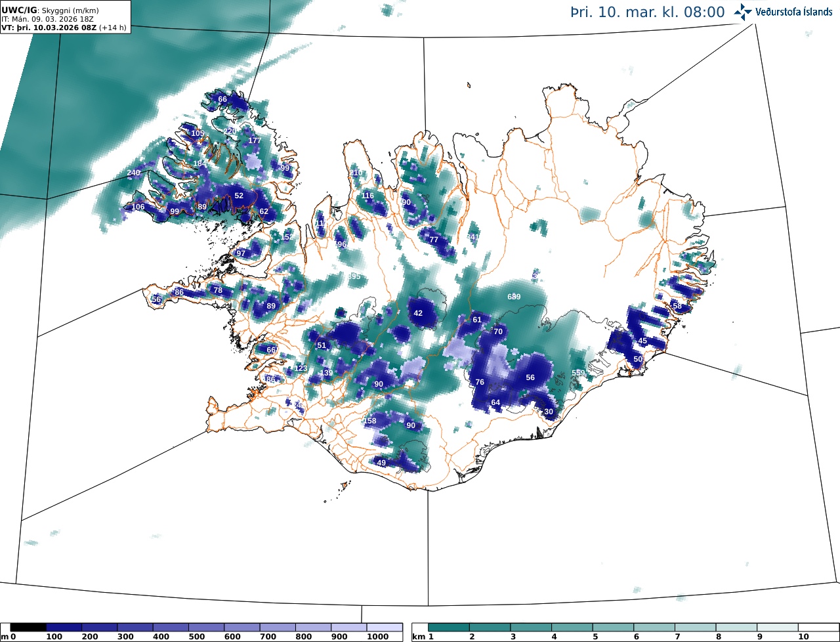Pick the black 0–100 m legend swatch
Image resolution: width=840 pixels, height=642 pixels.
point(28,628)
